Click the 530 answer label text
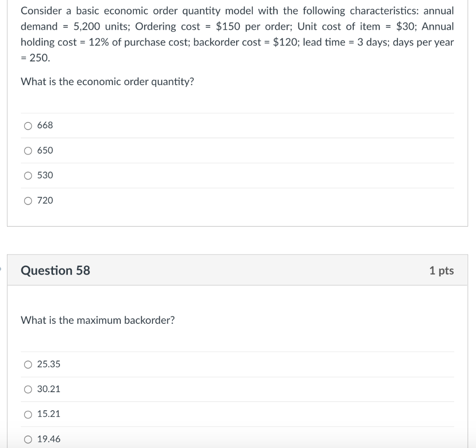The width and height of the screenshot is (476, 448). pos(45,175)
